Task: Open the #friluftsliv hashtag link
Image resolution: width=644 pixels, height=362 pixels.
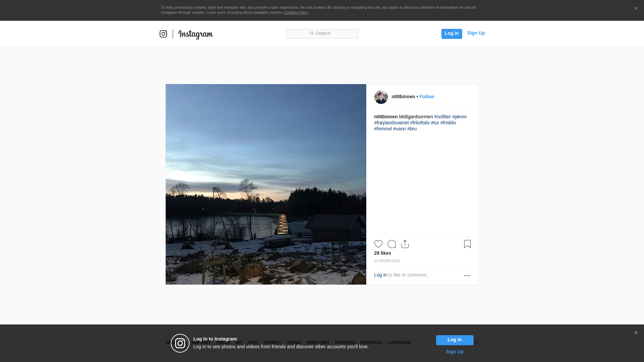Action: click(x=420, y=123)
